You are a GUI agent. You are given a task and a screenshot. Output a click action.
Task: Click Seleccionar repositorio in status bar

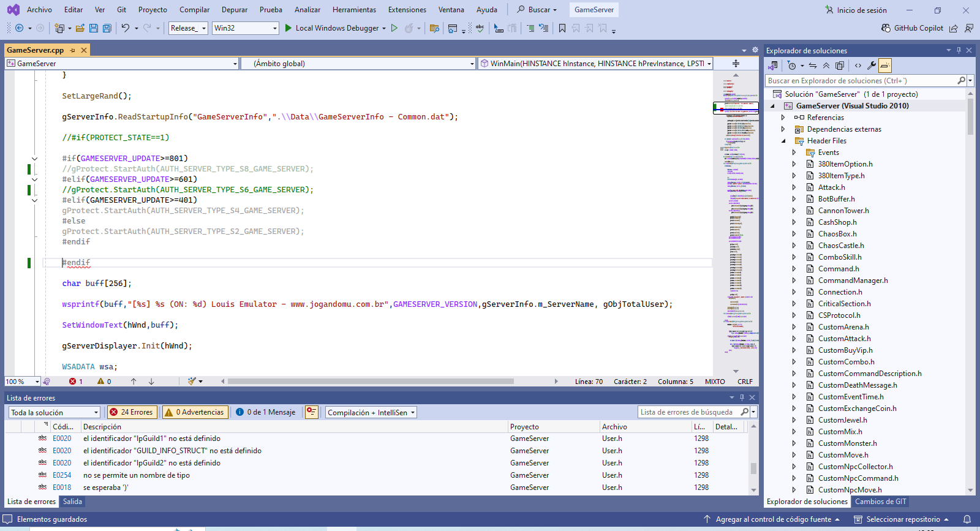tap(902, 519)
